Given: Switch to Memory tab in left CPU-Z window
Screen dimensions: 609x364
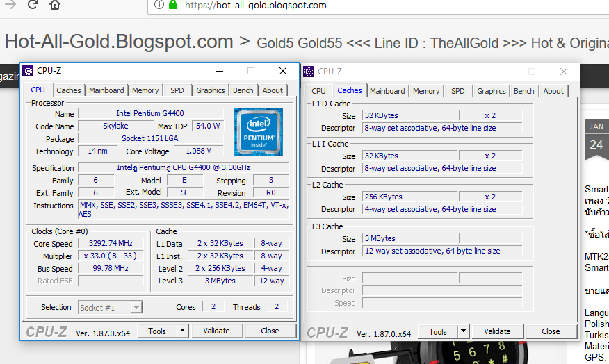Looking at the screenshot, I should (x=145, y=90).
